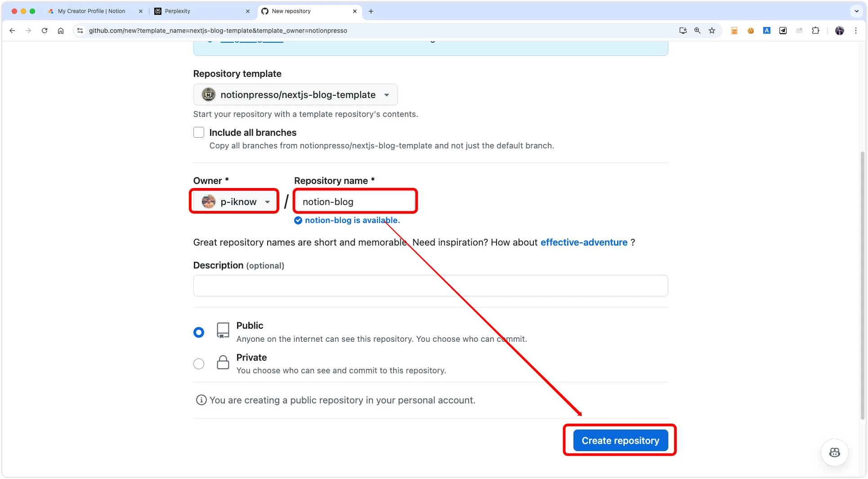Viewport: 868px width, 479px height.
Task: Click the zoom magnifier icon in address bar
Action: 698,31
